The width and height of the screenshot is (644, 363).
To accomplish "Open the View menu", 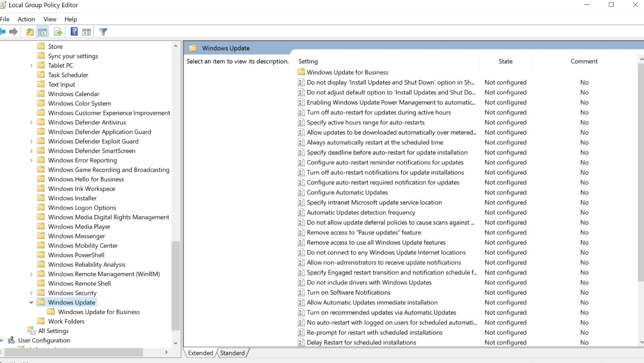I will [50, 19].
